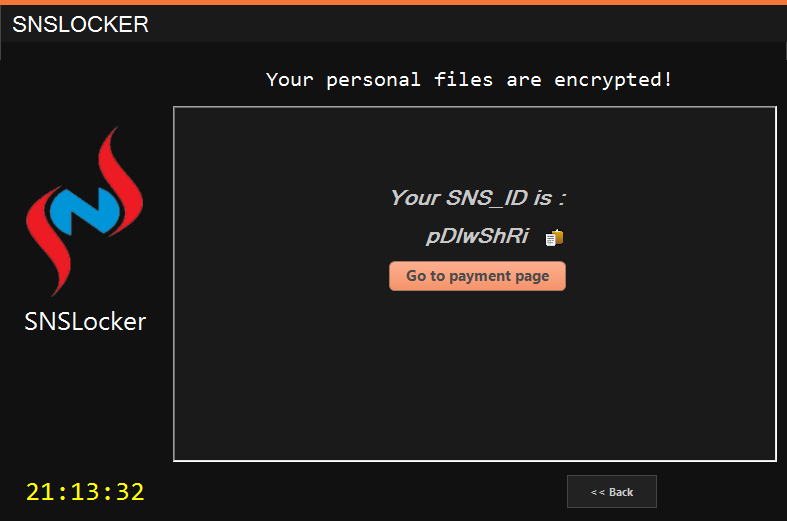Copy the SNS_ID using the clipboard icon
787x521 pixels.
(x=554, y=237)
